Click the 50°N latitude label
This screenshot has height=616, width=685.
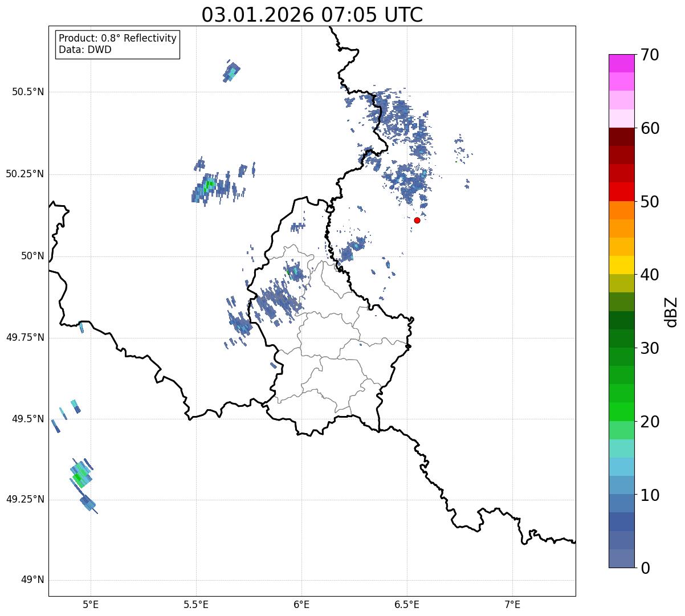[32, 256]
